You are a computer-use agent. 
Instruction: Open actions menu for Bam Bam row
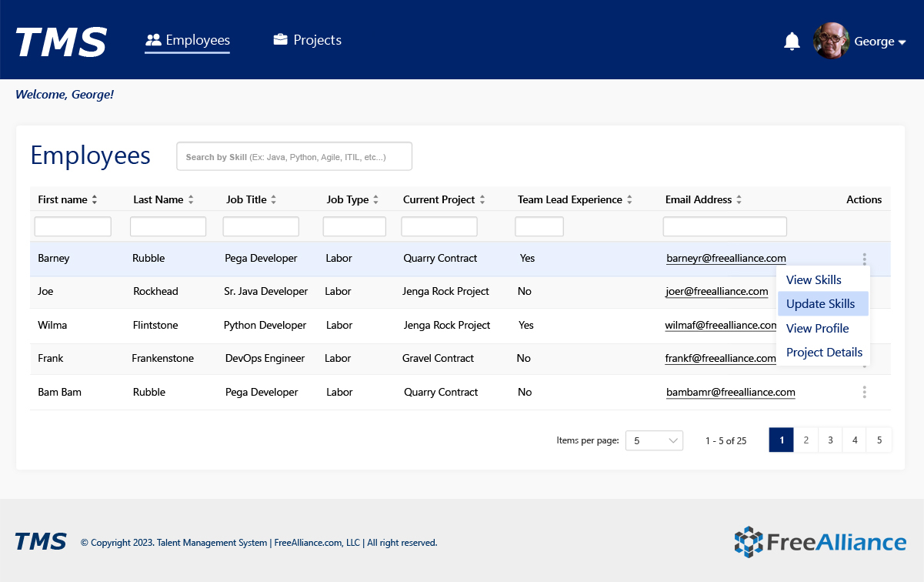tap(864, 392)
